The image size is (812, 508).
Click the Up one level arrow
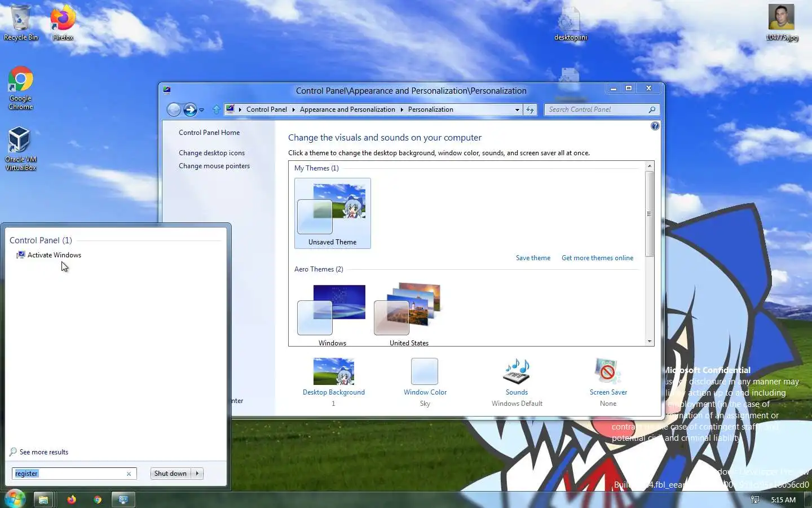[x=217, y=110]
